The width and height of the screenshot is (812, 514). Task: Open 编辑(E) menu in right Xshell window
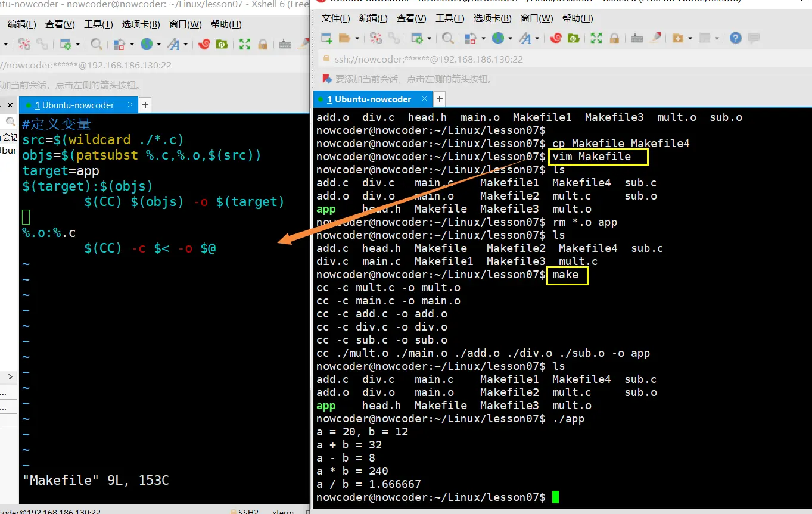[x=374, y=18]
